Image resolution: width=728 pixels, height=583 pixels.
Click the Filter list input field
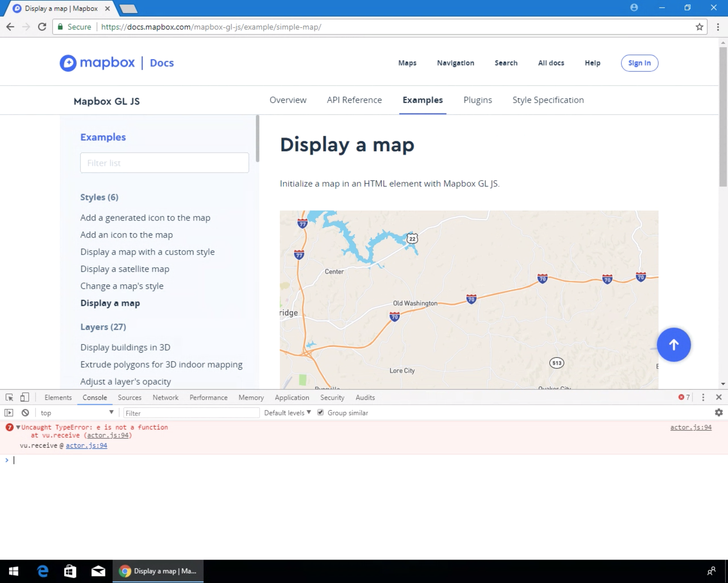pyautogui.click(x=165, y=163)
